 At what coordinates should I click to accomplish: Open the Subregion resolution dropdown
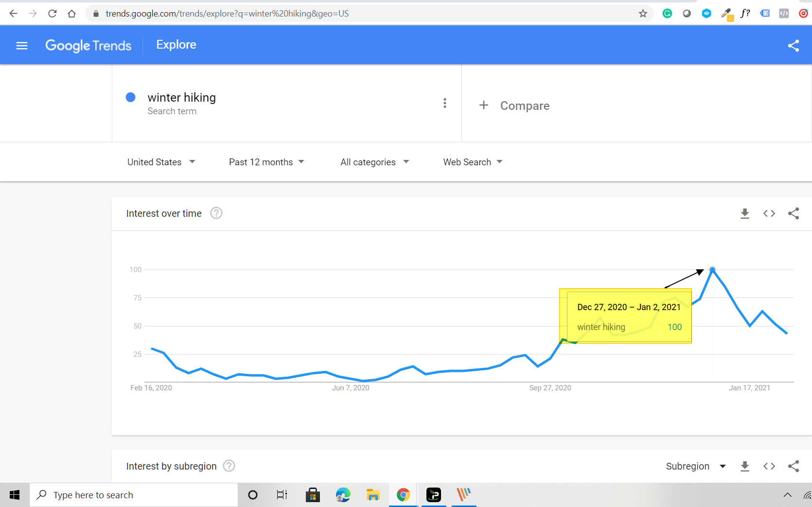pos(696,466)
